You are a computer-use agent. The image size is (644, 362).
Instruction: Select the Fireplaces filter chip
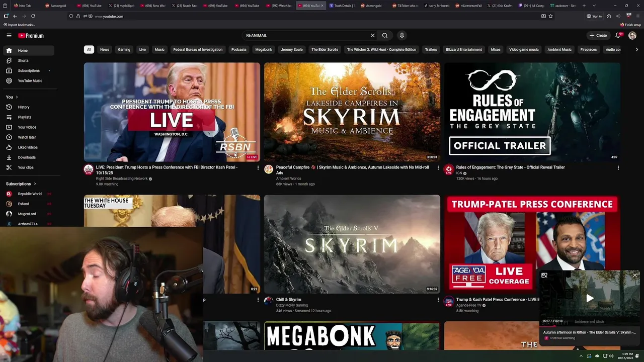coord(589,50)
